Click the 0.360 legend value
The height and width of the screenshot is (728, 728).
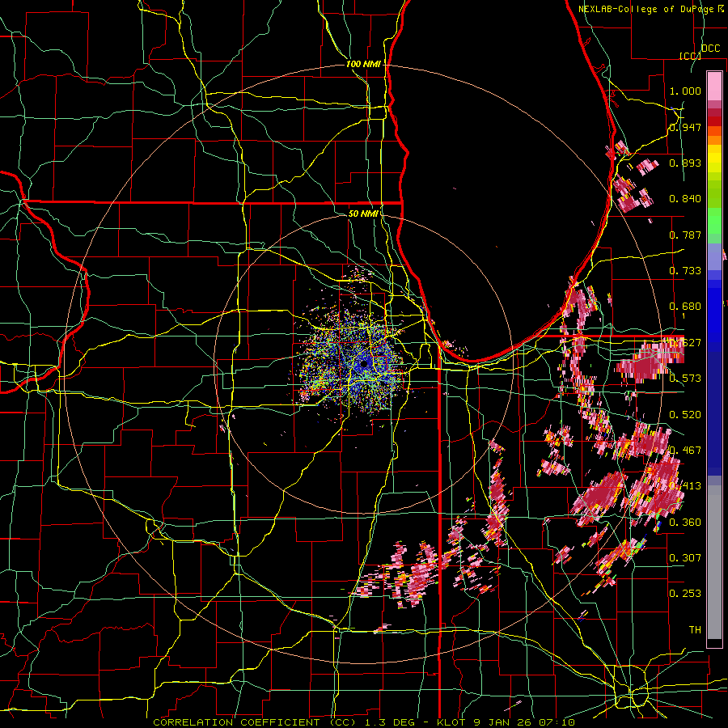coord(685,523)
